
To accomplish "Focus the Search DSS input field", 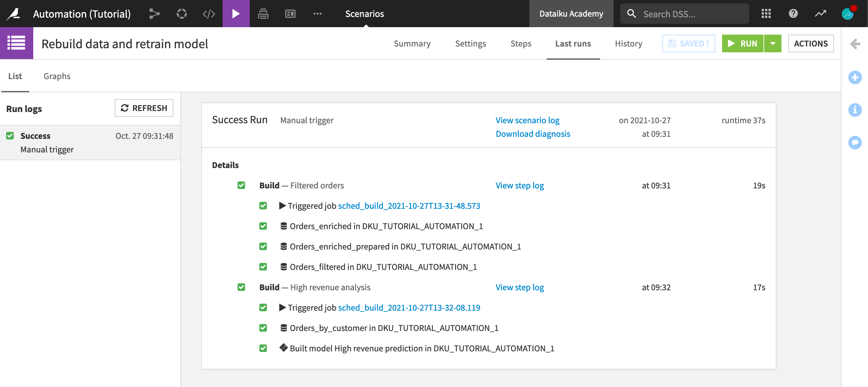I will tap(684, 14).
